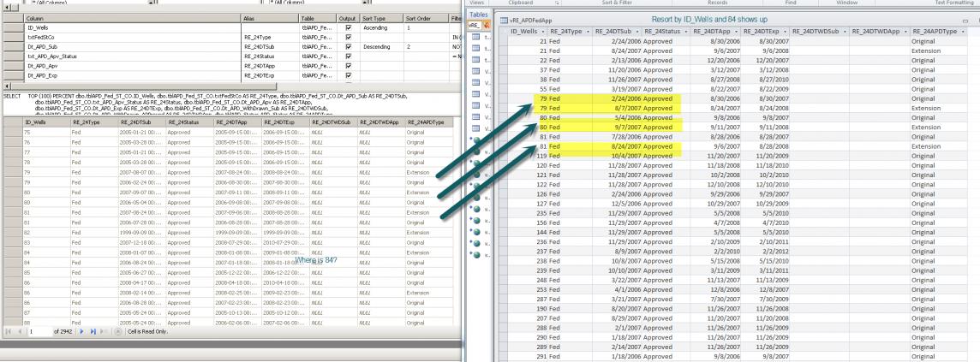Clear the navigation pane search filter icon
Image resolution: width=980 pixels, height=362 pixels.
click(486, 25)
